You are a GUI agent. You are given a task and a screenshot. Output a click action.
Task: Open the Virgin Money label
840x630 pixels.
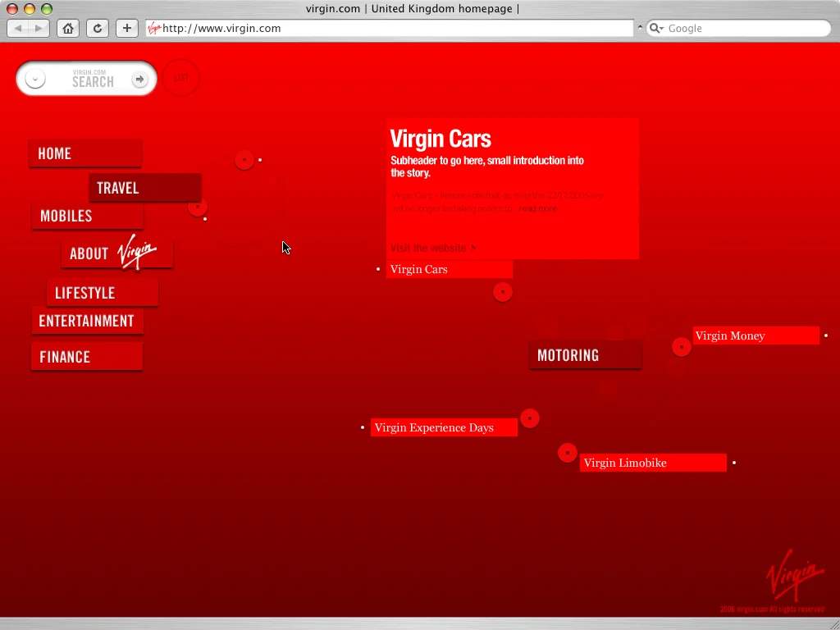coord(756,336)
